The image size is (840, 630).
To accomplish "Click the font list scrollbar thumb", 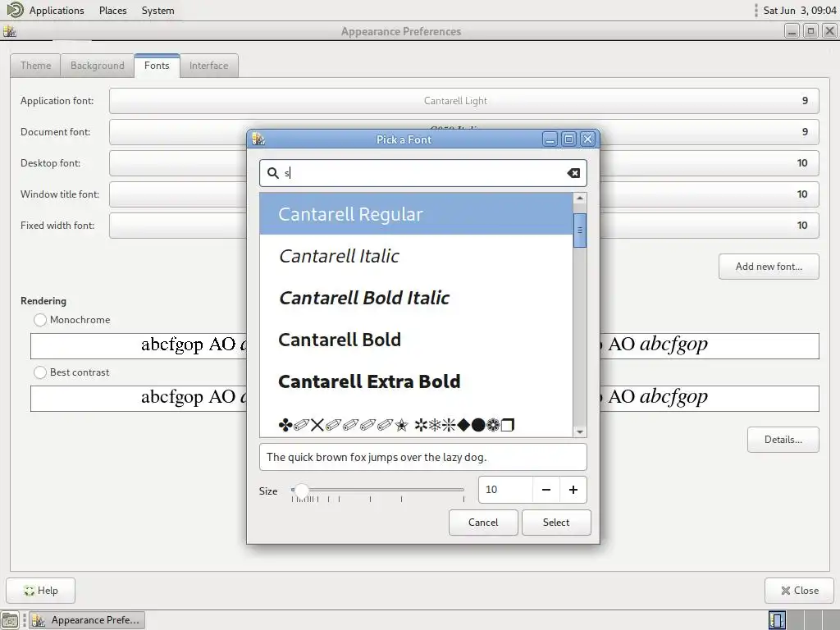I will 580,231.
